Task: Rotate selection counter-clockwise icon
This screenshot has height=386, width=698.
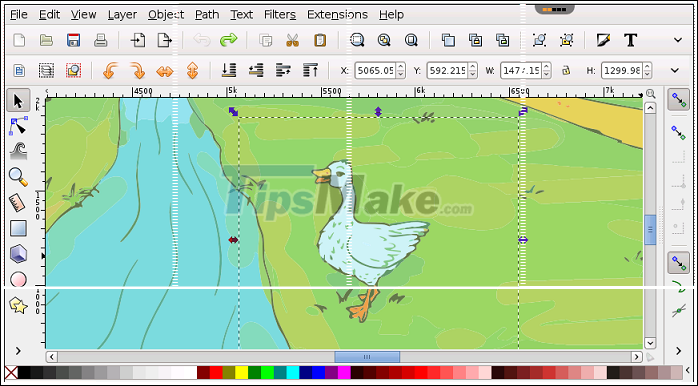Action: 110,70
